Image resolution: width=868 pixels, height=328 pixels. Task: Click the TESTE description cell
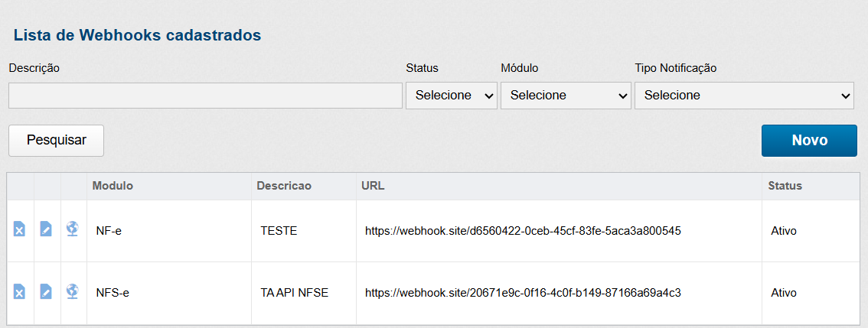[x=279, y=230]
